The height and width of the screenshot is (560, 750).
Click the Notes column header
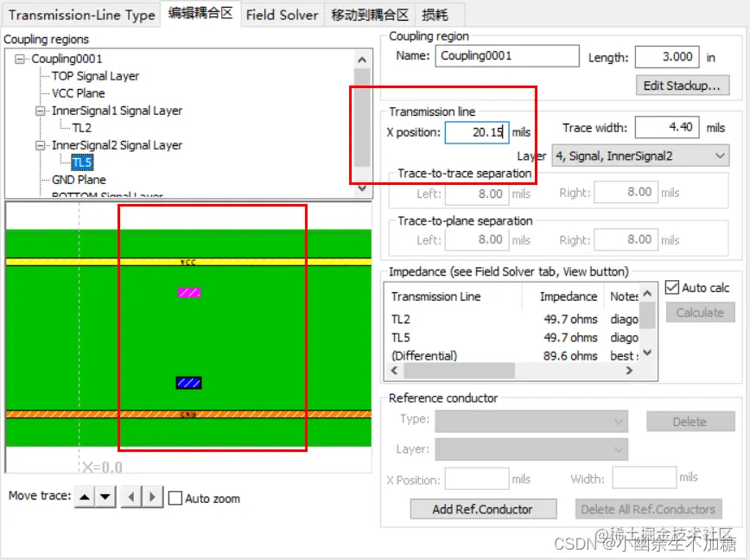click(622, 296)
